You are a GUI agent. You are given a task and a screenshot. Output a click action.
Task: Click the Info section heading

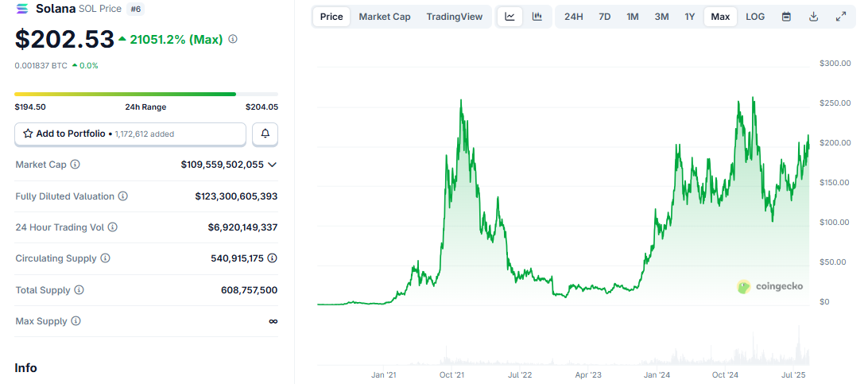pos(25,368)
